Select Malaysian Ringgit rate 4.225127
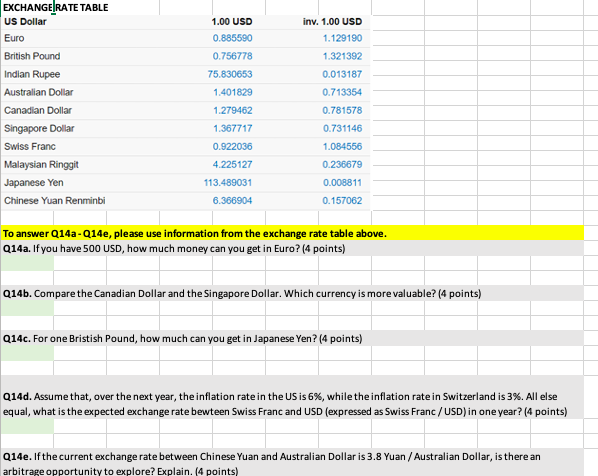The height and width of the screenshot is (476, 598). [232, 164]
